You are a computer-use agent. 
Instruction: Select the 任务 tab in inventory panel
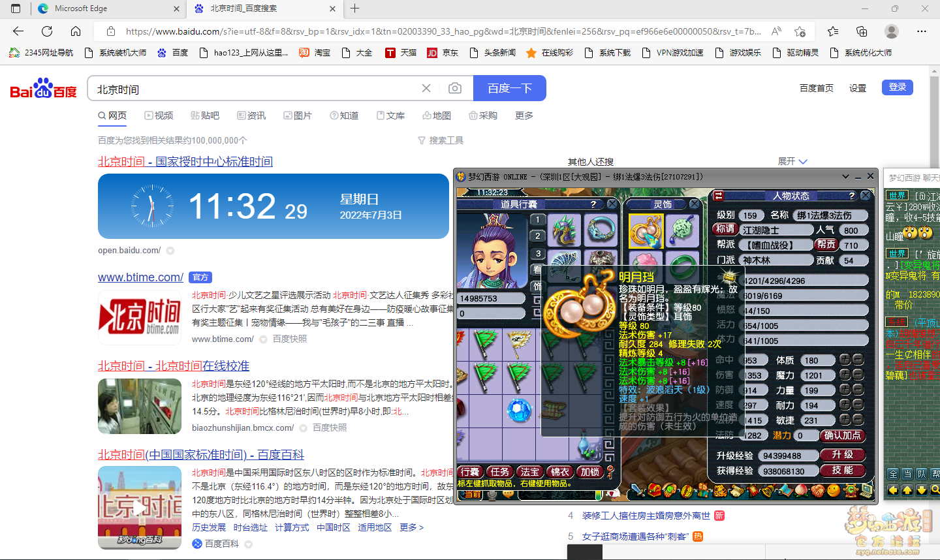pyautogui.click(x=500, y=472)
